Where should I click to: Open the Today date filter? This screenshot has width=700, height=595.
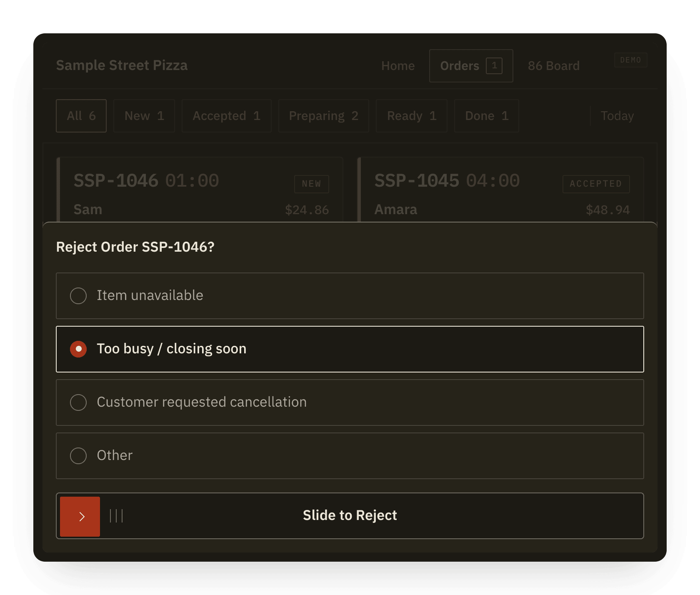tap(617, 116)
